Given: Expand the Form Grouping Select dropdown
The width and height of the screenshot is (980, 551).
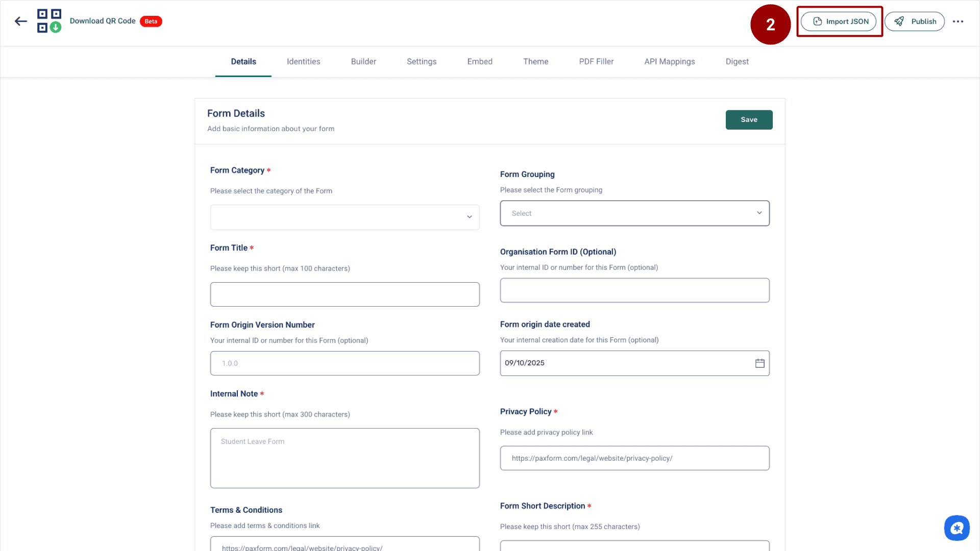Looking at the screenshot, I should [x=634, y=213].
